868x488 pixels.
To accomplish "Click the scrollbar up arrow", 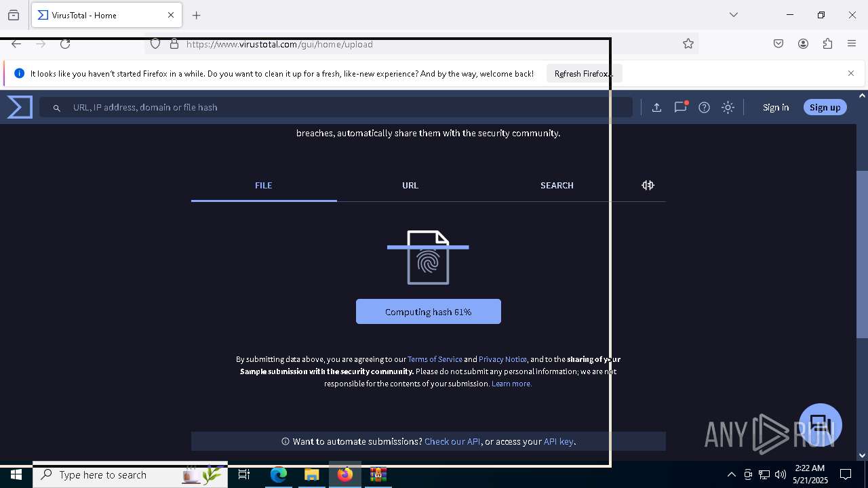I will pyautogui.click(x=862, y=96).
